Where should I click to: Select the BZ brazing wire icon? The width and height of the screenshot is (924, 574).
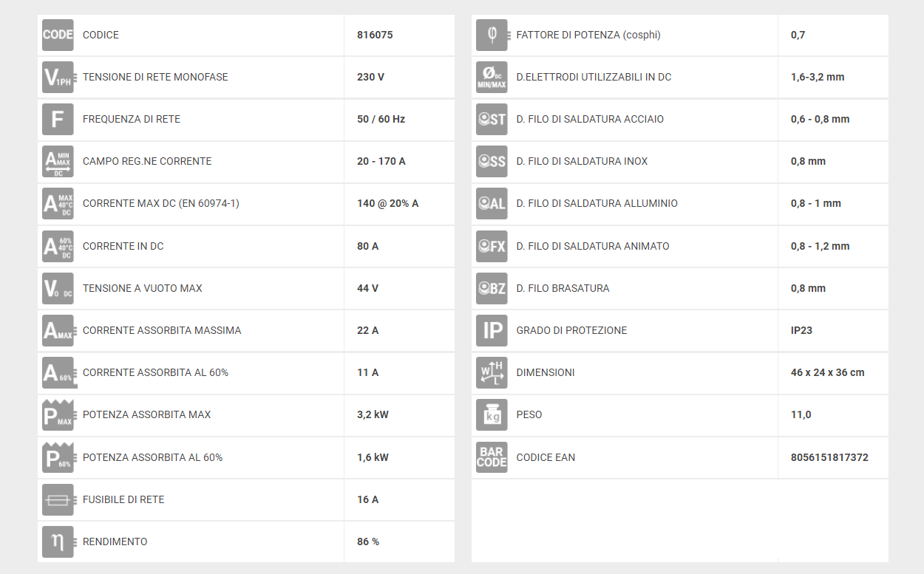click(492, 288)
